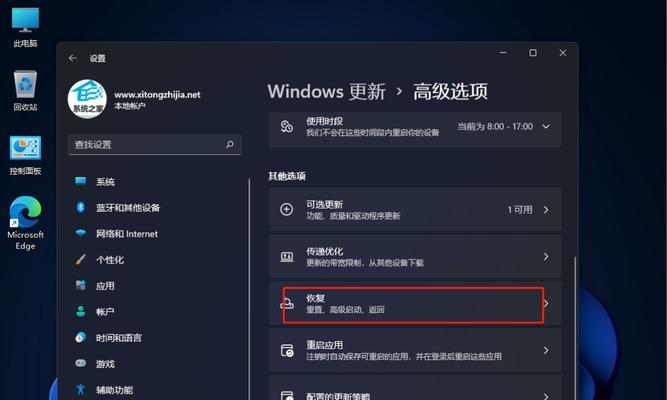The width and height of the screenshot is (667, 400).
Task: Click 当前为 8:00 - 17:00 text
Action: coord(495,127)
